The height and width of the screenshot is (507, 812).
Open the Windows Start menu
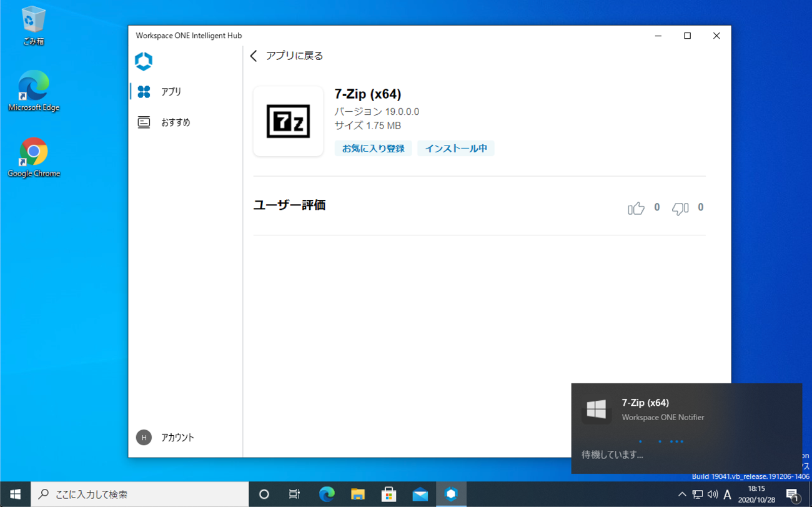[15, 494]
